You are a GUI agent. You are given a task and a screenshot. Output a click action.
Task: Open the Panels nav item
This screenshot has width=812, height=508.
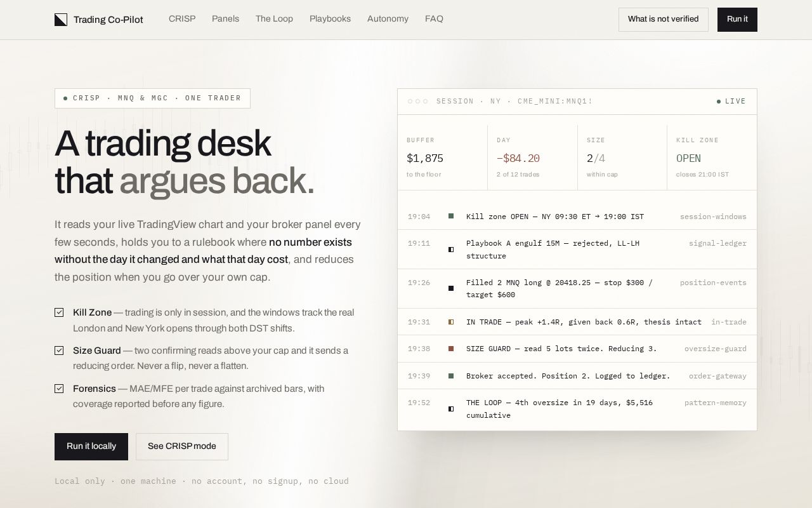click(225, 19)
